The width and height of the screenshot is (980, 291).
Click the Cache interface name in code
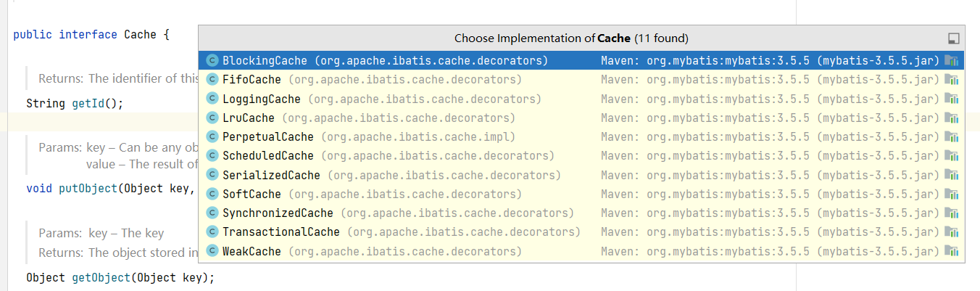(140, 34)
